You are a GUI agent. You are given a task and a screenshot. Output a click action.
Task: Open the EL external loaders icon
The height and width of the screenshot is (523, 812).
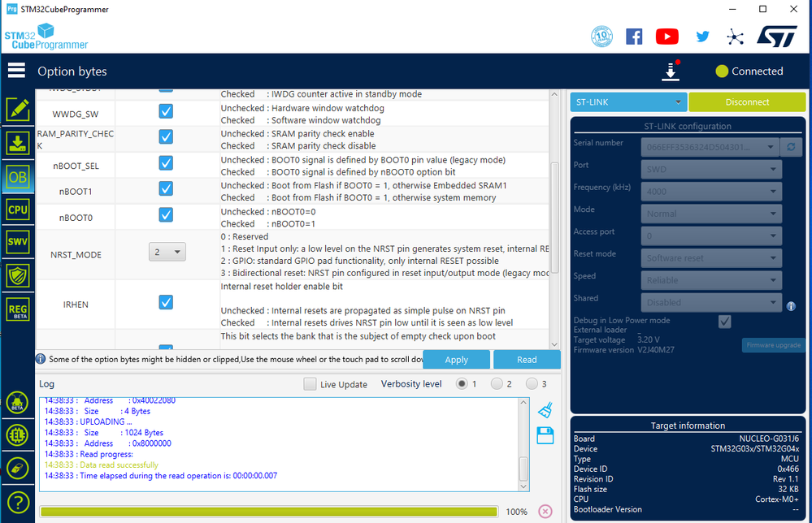18,435
